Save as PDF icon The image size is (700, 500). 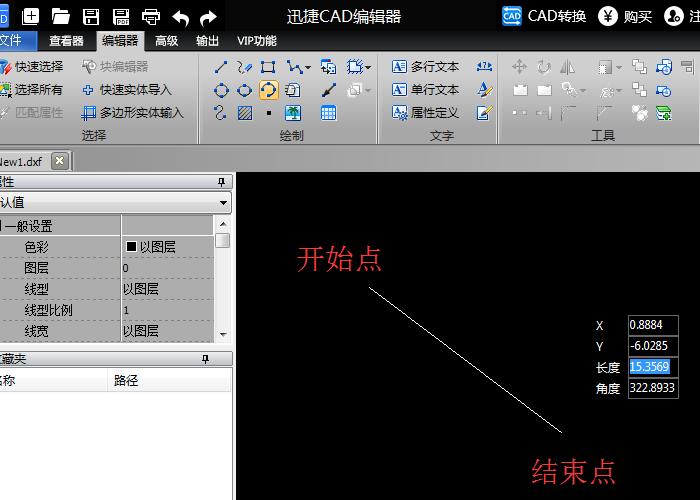tap(121, 17)
